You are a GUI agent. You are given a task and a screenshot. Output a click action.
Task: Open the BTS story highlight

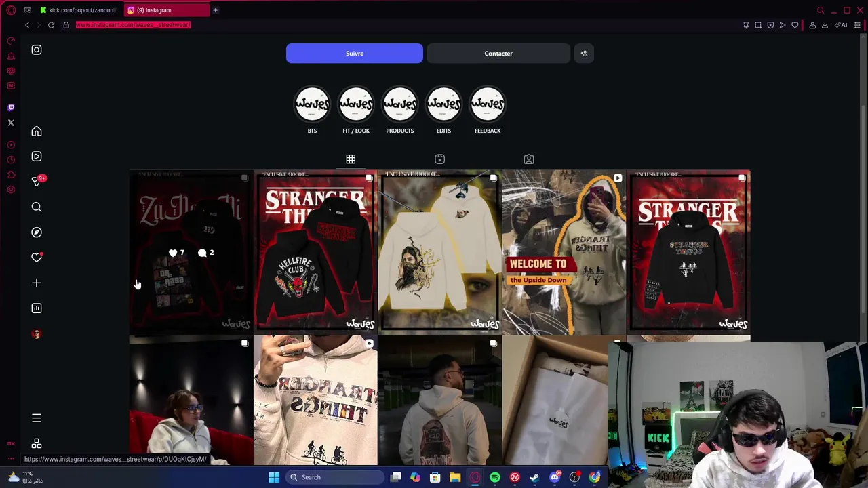[x=312, y=105]
